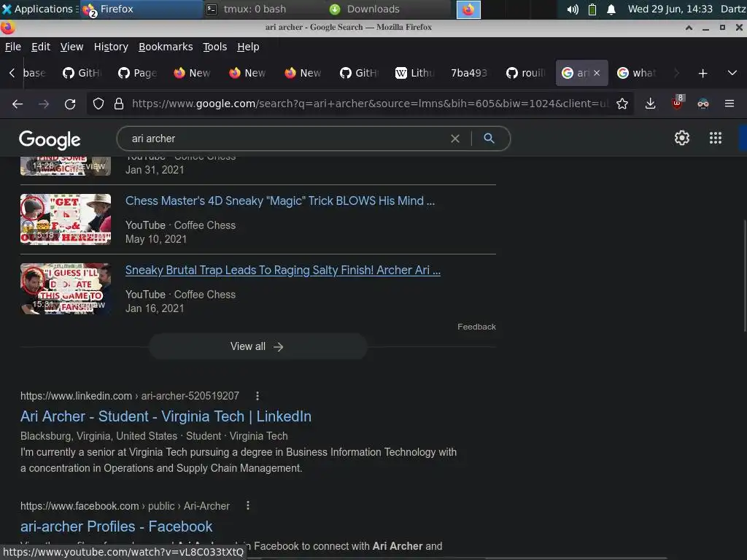747x560 pixels.
Task: Switch to the 'Lithu' Wikipedia tab
Action: pyautogui.click(x=414, y=73)
